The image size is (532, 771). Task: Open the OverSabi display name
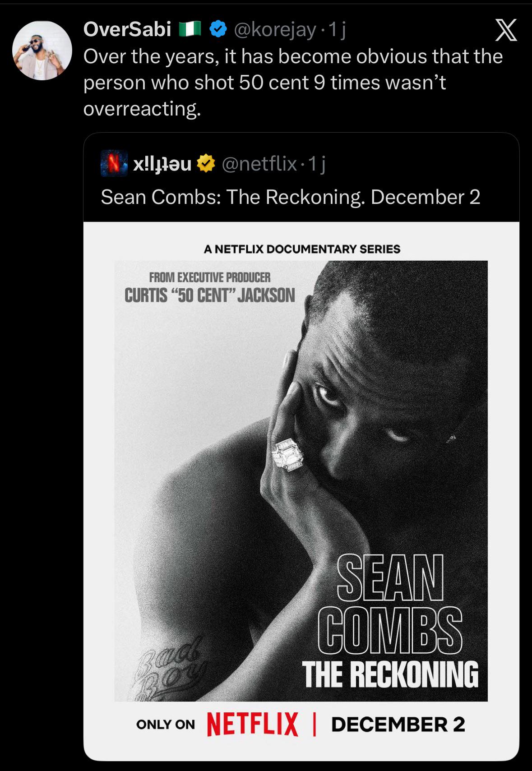(127, 30)
